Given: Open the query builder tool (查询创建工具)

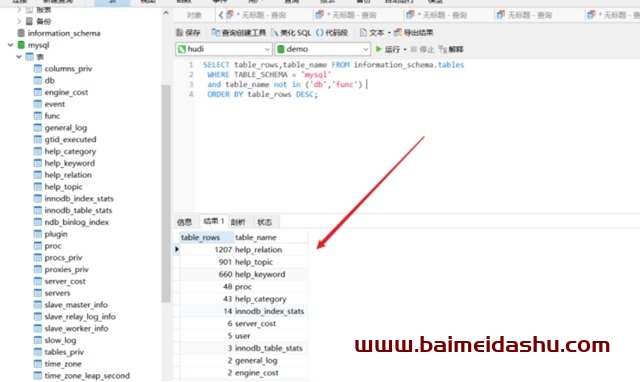Looking at the screenshot, I should tap(216, 33).
